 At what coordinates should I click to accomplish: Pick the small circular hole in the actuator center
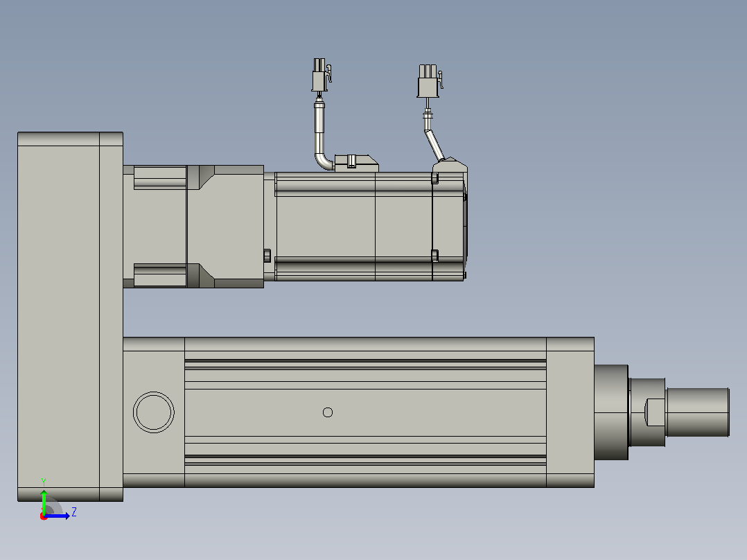[x=328, y=412]
